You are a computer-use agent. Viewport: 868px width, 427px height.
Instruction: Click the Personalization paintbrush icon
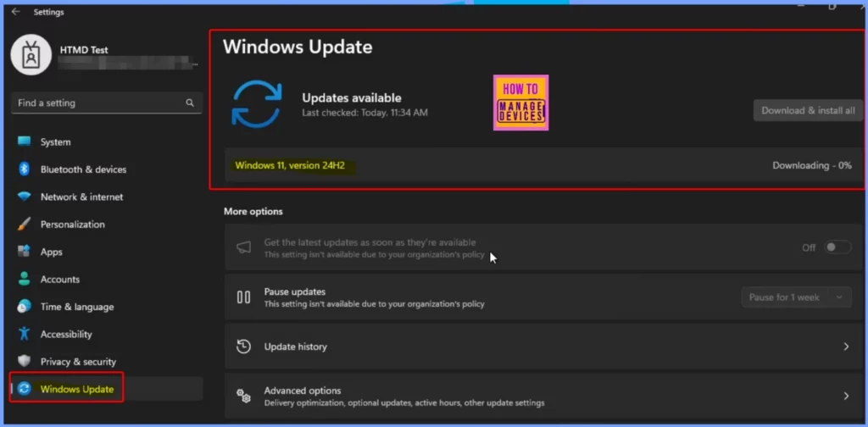pos(24,224)
